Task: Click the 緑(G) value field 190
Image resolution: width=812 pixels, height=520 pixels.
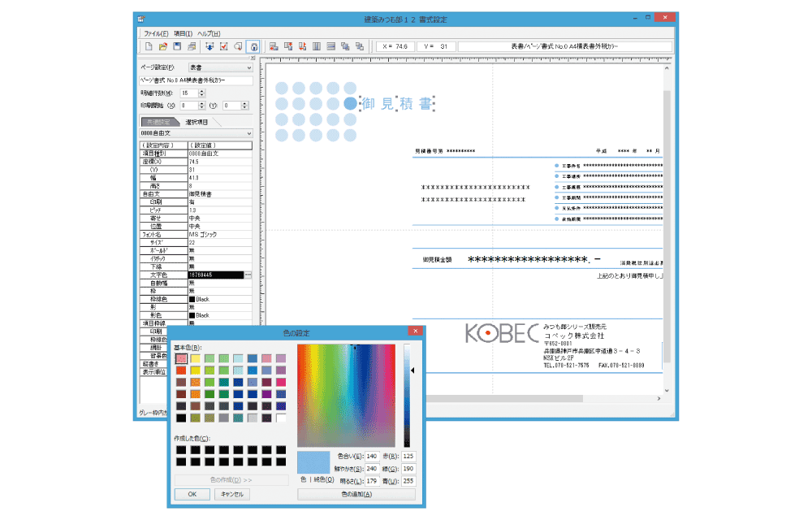Action: [408, 469]
